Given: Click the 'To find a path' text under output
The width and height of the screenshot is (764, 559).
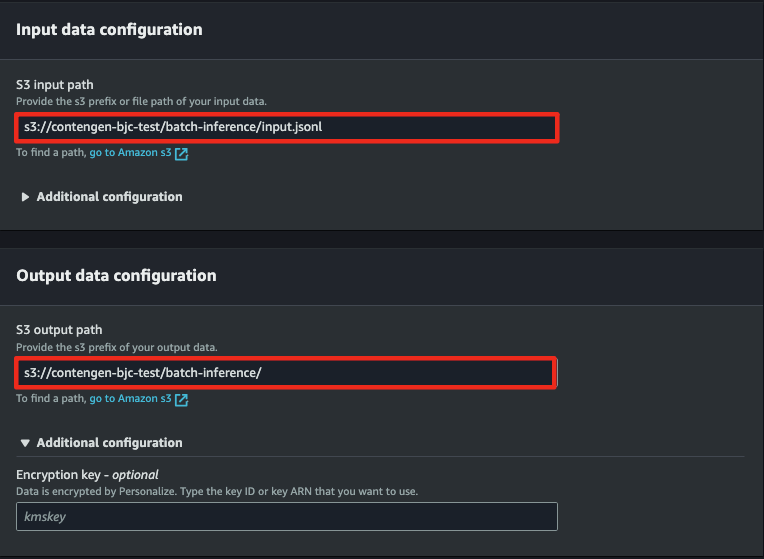Looking at the screenshot, I should [51, 399].
